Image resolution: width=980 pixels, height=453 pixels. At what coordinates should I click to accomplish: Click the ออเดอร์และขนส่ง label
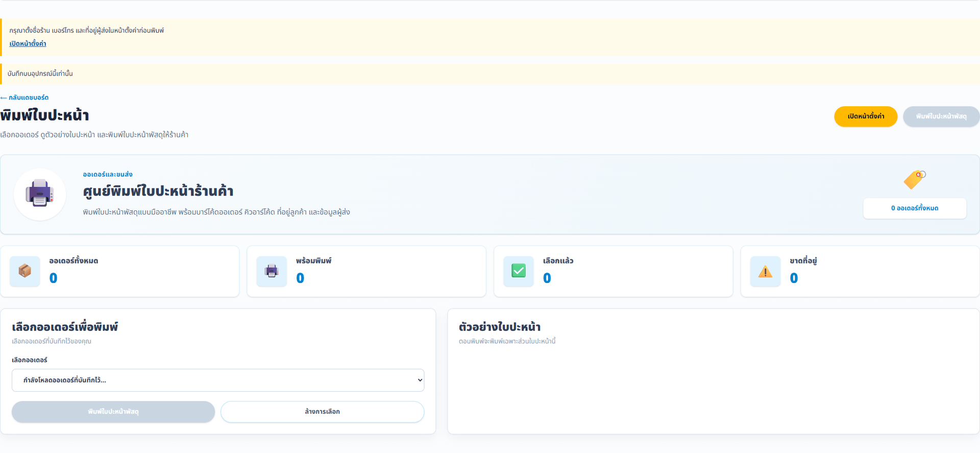pyautogui.click(x=108, y=174)
